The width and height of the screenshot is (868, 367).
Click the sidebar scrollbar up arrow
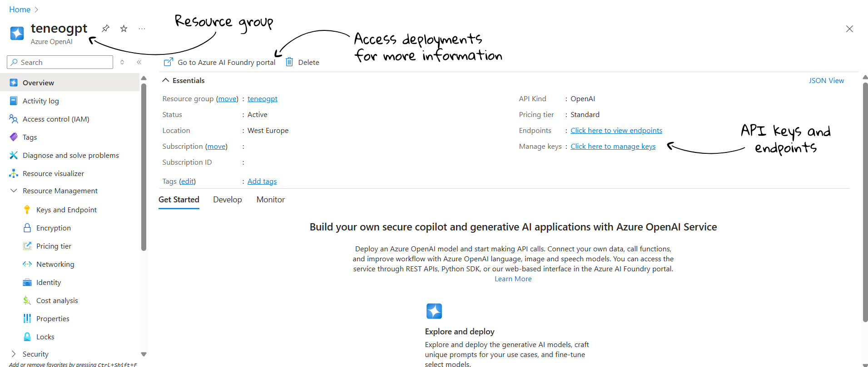(144, 78)
